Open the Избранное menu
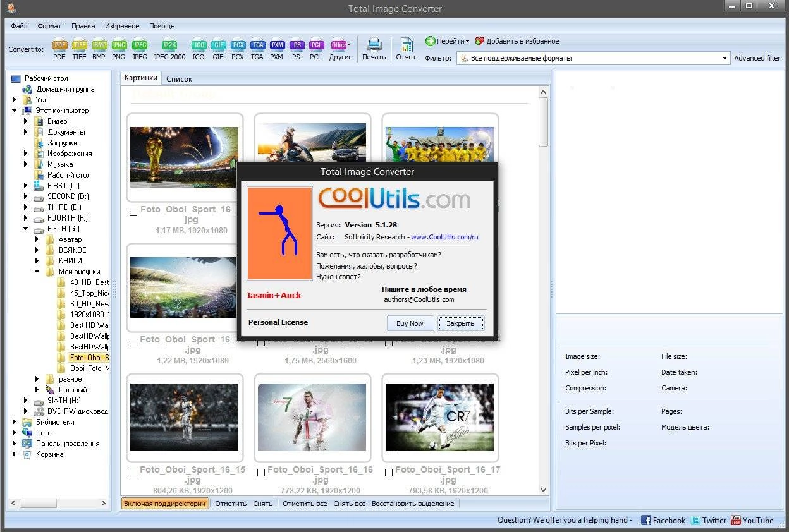The height and width of the screenshot is (532, 789). [123, 26]
